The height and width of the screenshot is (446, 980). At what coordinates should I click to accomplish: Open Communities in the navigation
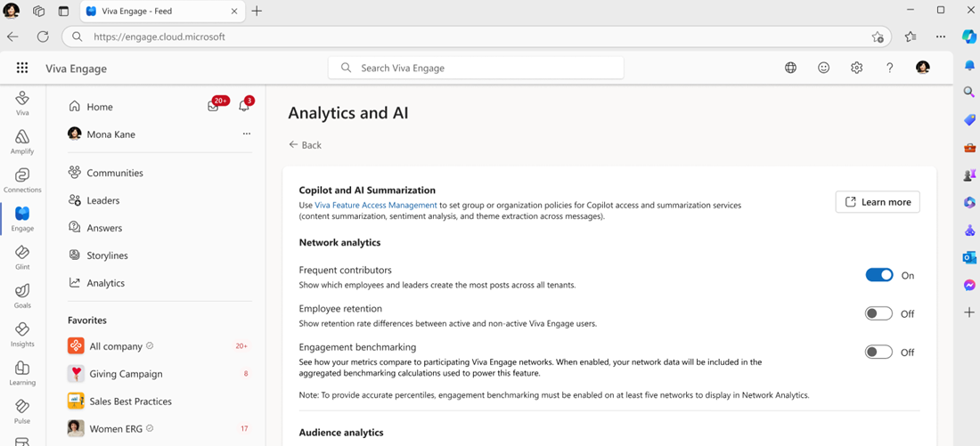click(x=115, y=173)
